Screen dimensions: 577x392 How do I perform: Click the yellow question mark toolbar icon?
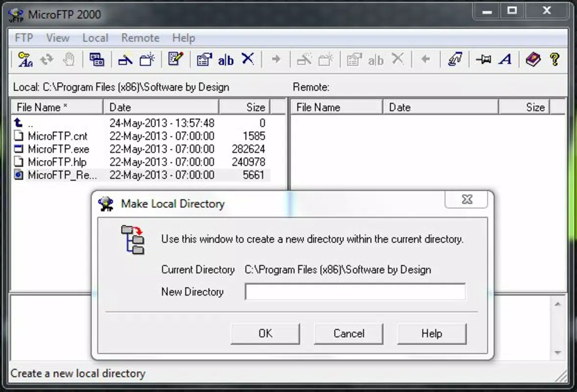tap(554, 59)
